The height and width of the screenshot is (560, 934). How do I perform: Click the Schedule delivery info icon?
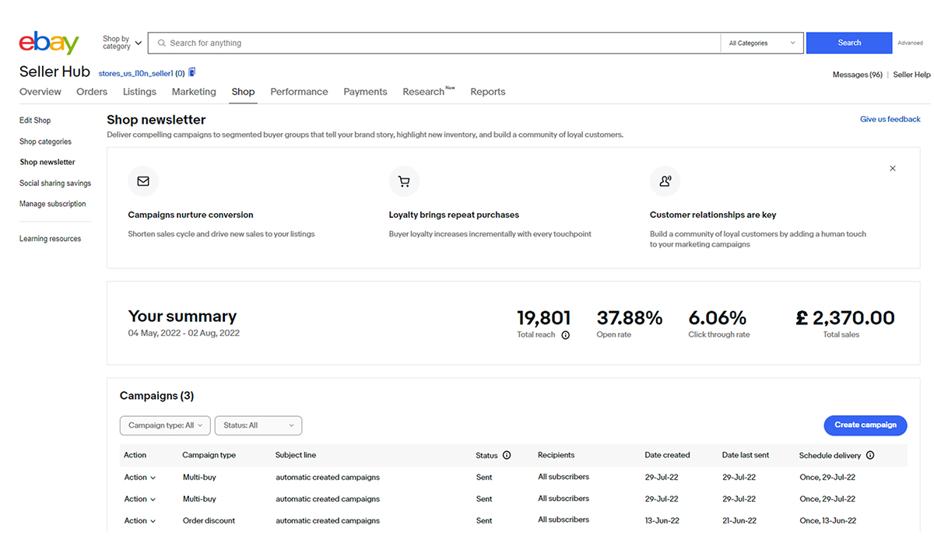point(870,455)
